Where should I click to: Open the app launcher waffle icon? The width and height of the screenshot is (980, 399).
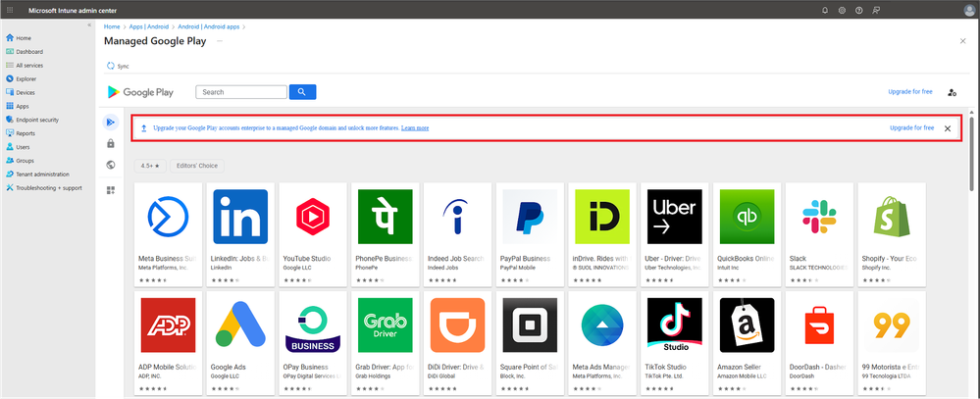coord(10,10)
